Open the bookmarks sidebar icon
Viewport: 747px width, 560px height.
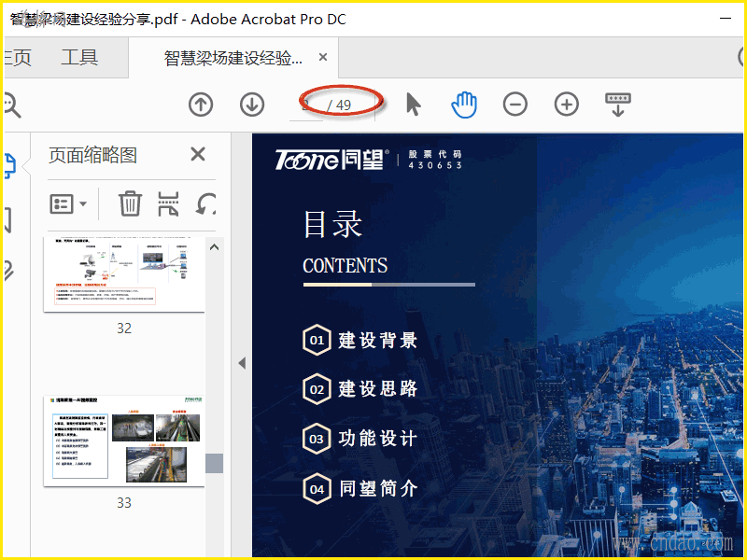coord(7,219)
